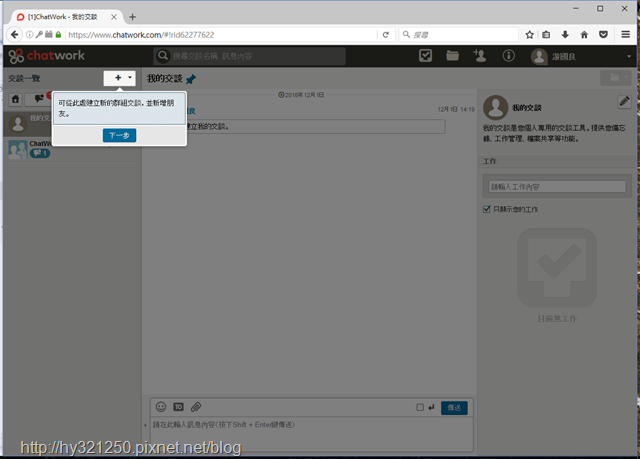Click the 工作 section header
Viewport: 640px width, 459px height.
(x=489, y=161)
